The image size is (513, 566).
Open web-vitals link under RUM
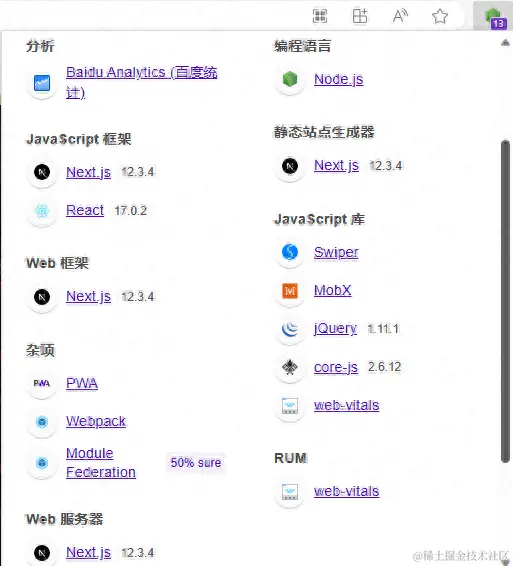[x=347, y=491]
